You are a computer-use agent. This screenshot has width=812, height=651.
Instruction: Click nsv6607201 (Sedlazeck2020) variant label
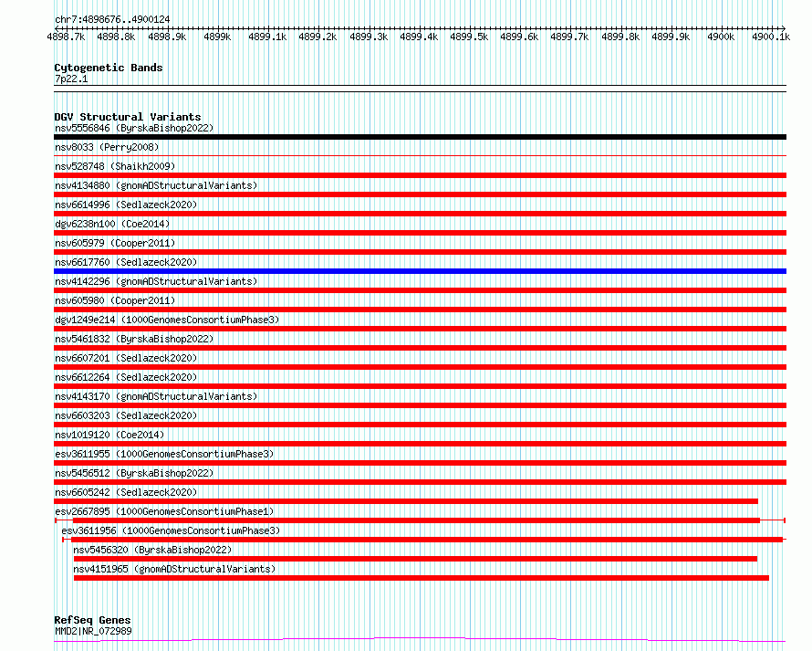pyautogui.click(x=126, y=358)
